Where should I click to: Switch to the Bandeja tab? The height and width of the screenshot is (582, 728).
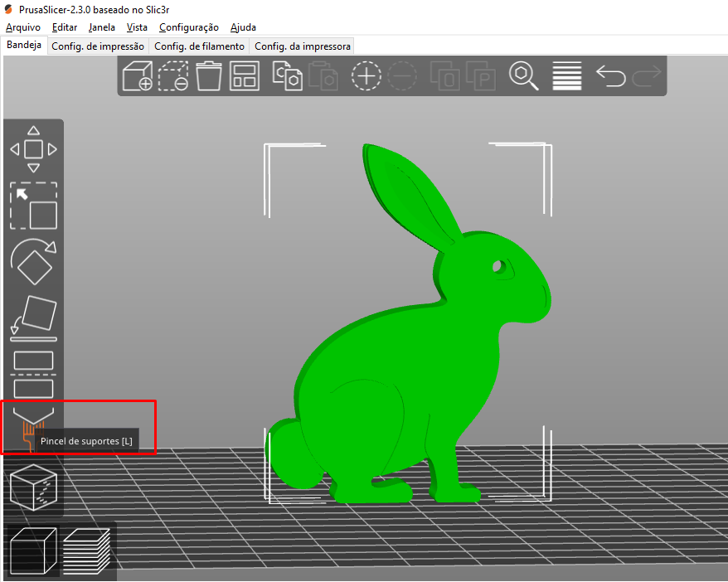[24, 45]
